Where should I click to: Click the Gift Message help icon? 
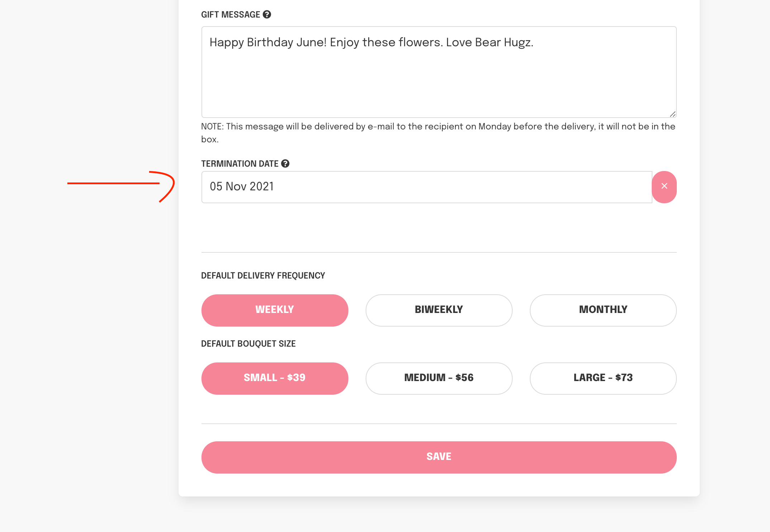pos(267,15)
